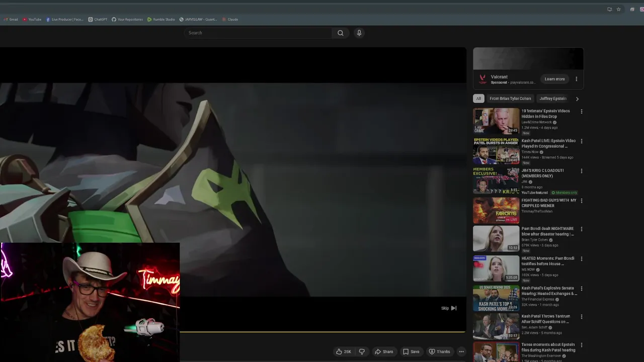Open 19 'Intimate' Epstein Videos thumbnail

click(x=496, y=121)
